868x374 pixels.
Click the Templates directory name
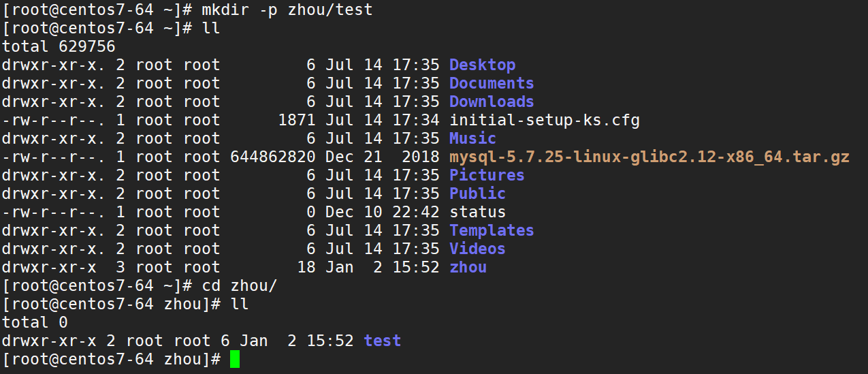(x=491, y=231)
